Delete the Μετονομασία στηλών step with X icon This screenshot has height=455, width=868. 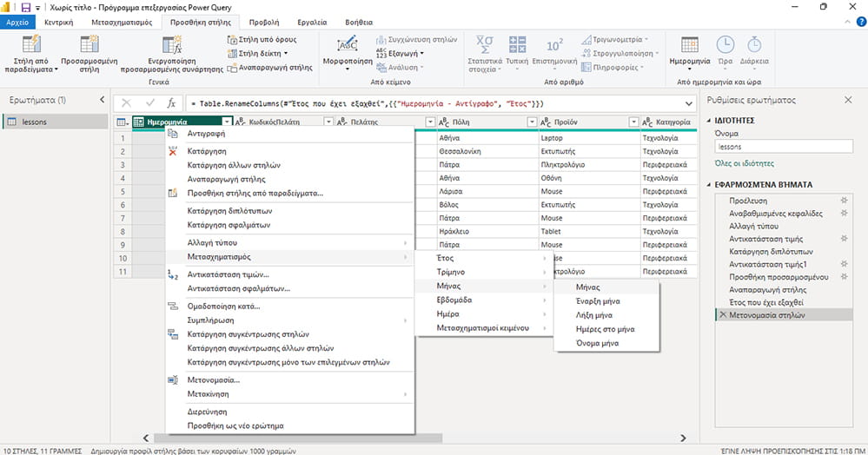722,315
